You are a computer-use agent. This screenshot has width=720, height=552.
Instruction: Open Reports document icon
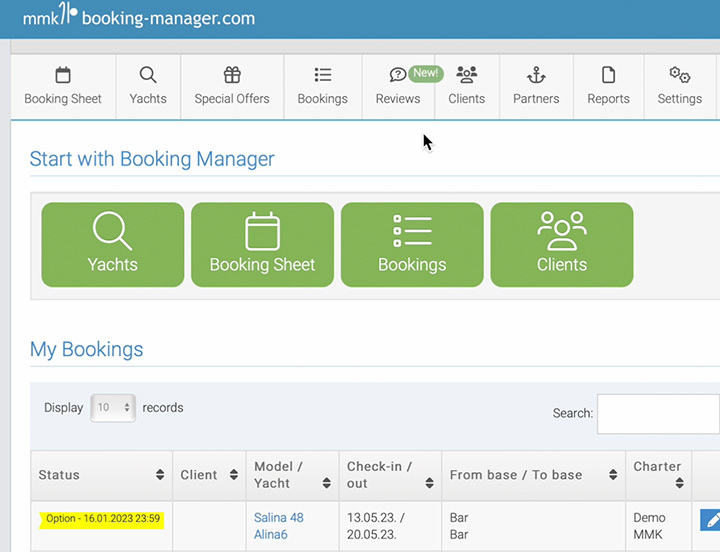tap(608, 76)
